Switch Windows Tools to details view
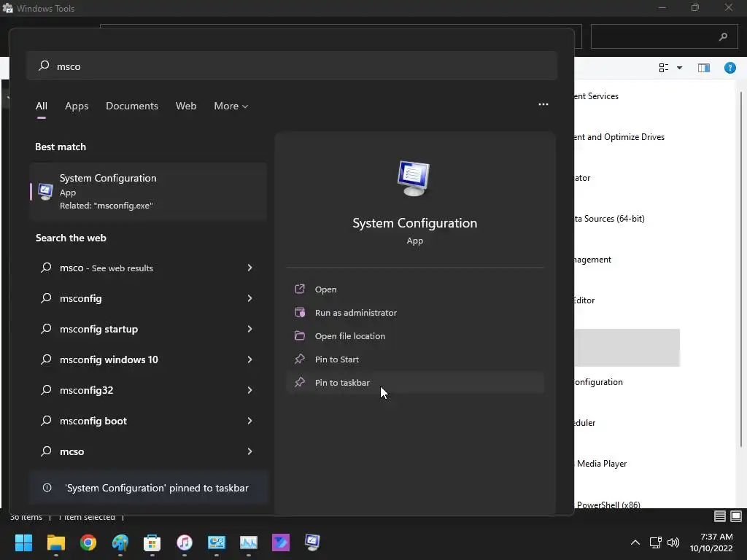 (x=720, y=516)
